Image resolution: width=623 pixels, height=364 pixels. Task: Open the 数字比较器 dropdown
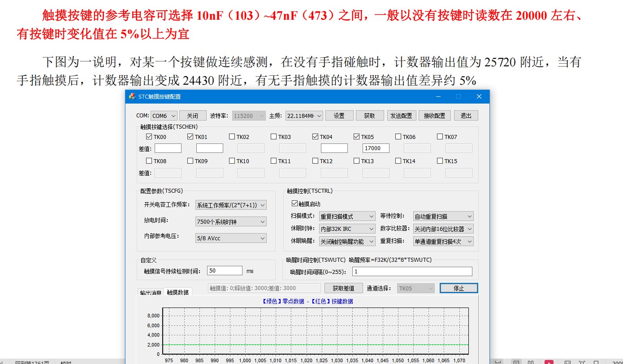tap(443, 229)
